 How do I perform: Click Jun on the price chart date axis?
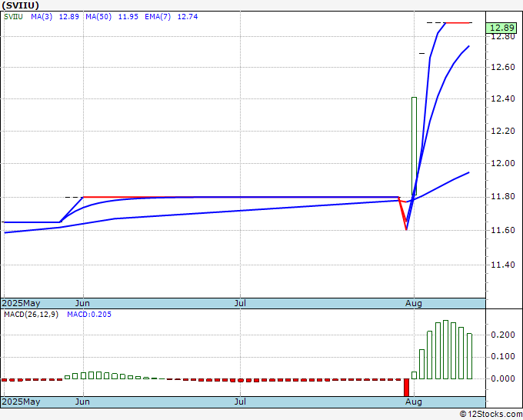coord(82,303)
